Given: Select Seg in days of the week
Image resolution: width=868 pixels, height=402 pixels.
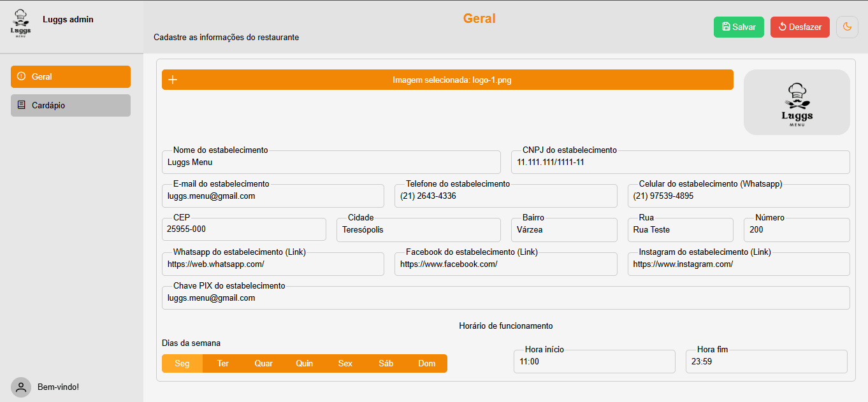Looking at the screenshot, I should pos(182,363).
